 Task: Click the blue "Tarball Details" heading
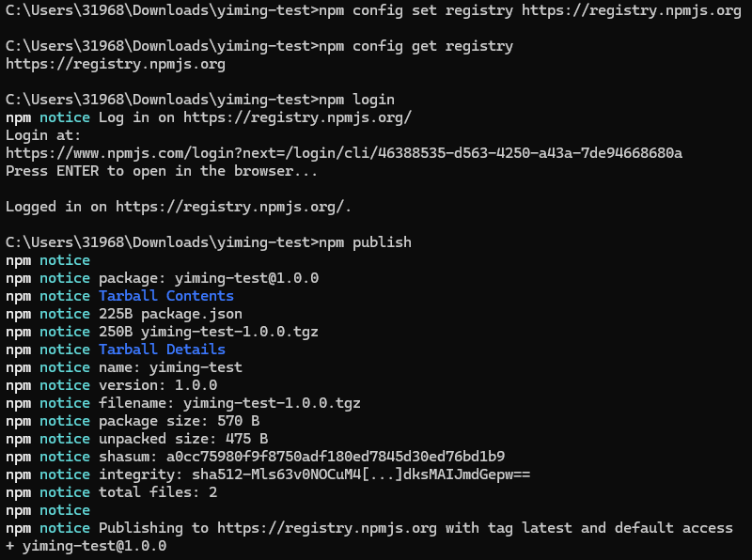pyautogui.click(x=162, y=350)
